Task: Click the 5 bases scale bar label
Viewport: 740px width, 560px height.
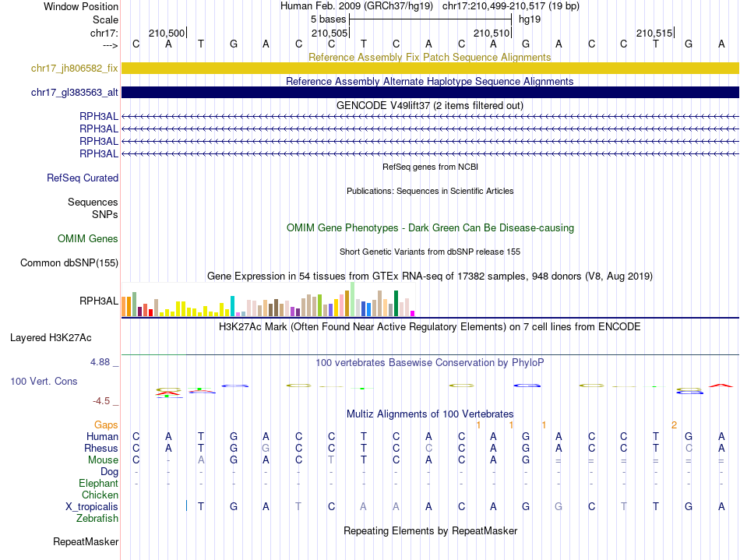Action: 328,19
